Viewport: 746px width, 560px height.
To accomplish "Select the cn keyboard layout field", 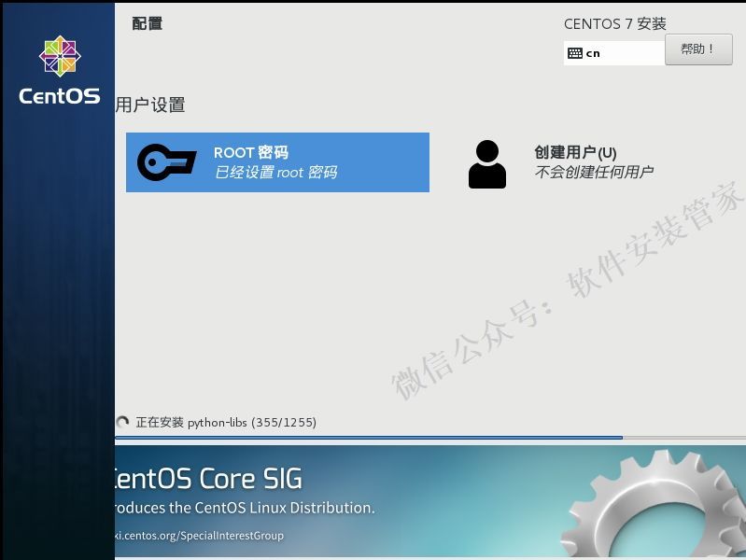I will 614,53.
